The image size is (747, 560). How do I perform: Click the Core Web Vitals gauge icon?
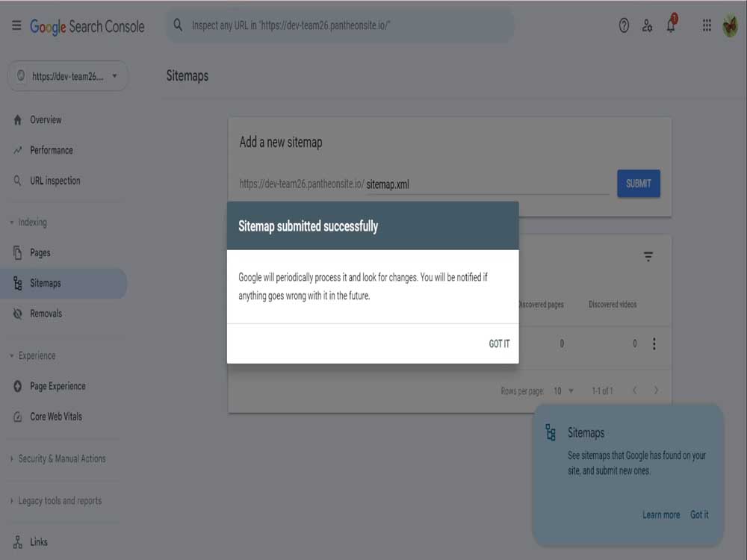coord(18,417)
